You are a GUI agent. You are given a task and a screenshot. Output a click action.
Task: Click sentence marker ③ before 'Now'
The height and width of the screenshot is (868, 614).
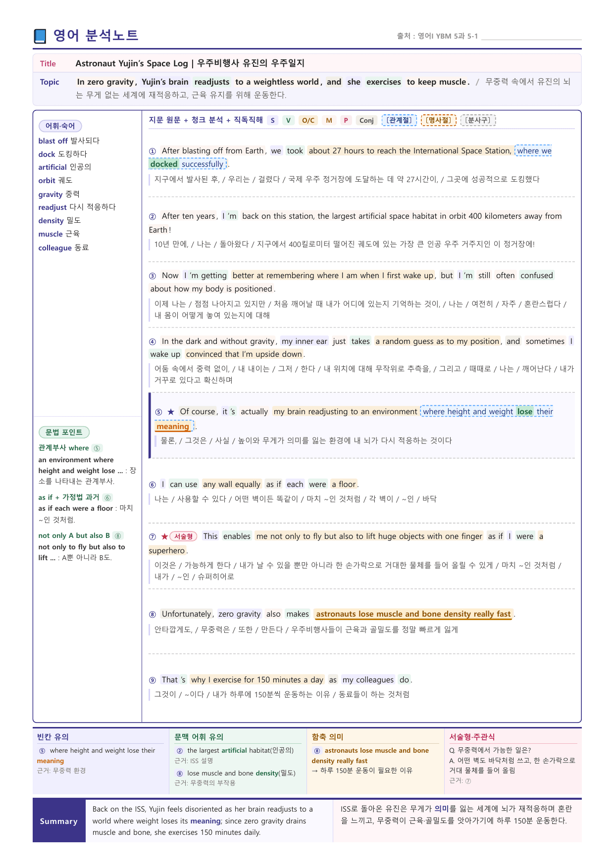click(153, 276)
